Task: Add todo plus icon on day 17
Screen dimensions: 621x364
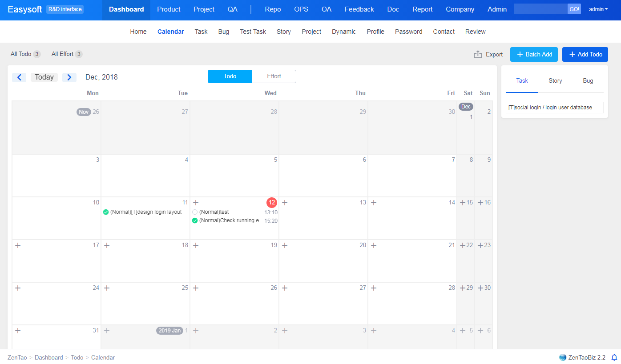Action: (x=18, y=245)
